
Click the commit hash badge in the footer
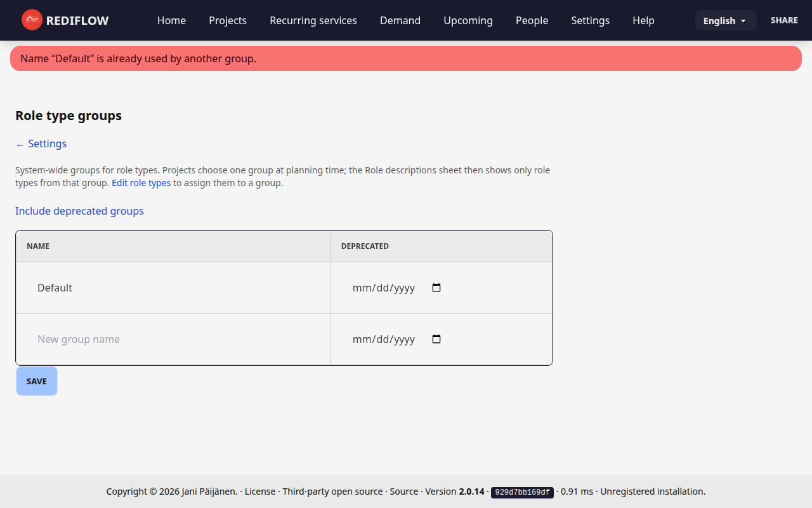(x=521, y=491)
